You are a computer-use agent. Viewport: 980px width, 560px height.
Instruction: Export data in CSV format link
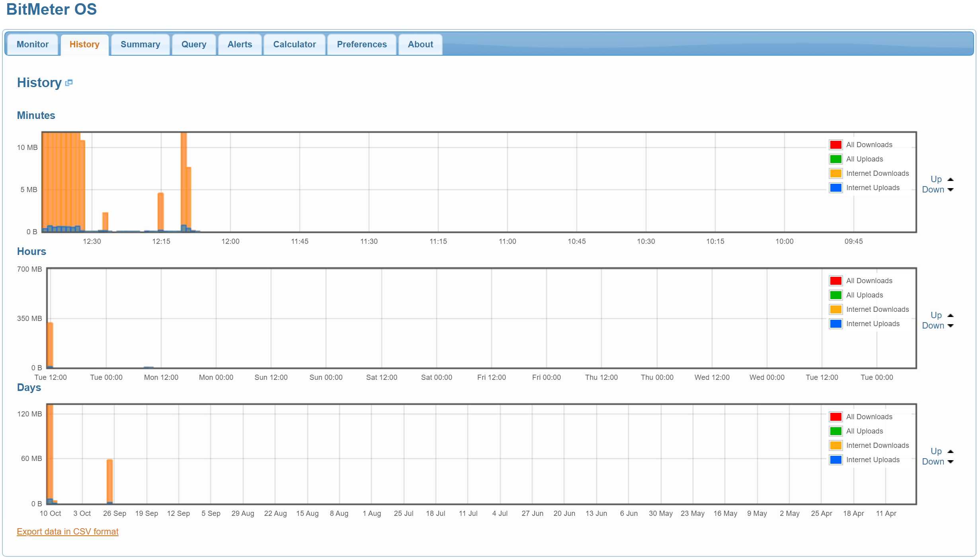66,531
